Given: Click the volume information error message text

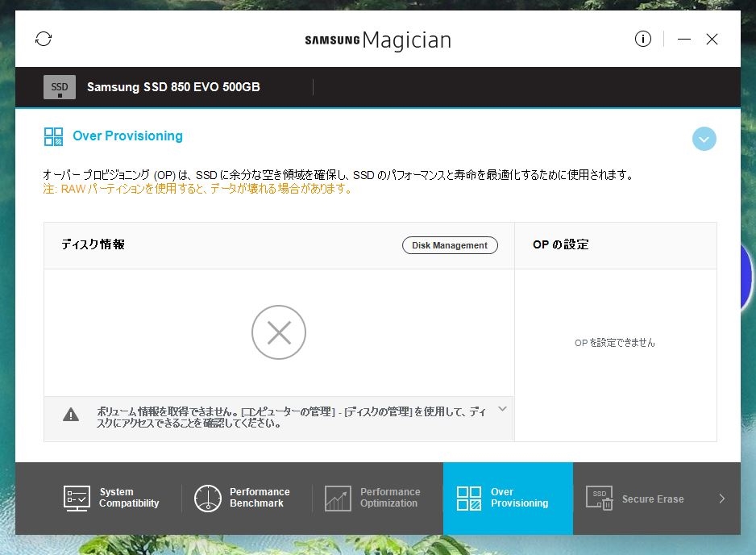Looking at the screenshot, I should click(x=291, y=417).
